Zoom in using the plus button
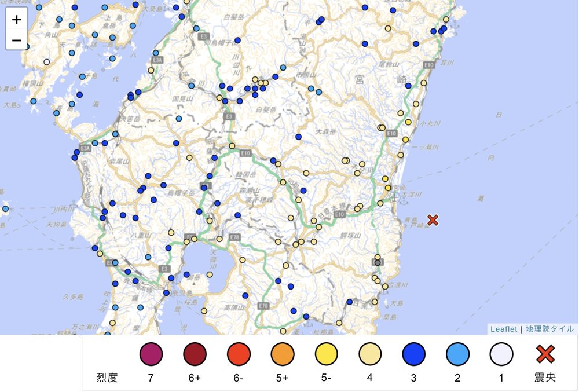The image size is (579, 392). click(16, 19)
